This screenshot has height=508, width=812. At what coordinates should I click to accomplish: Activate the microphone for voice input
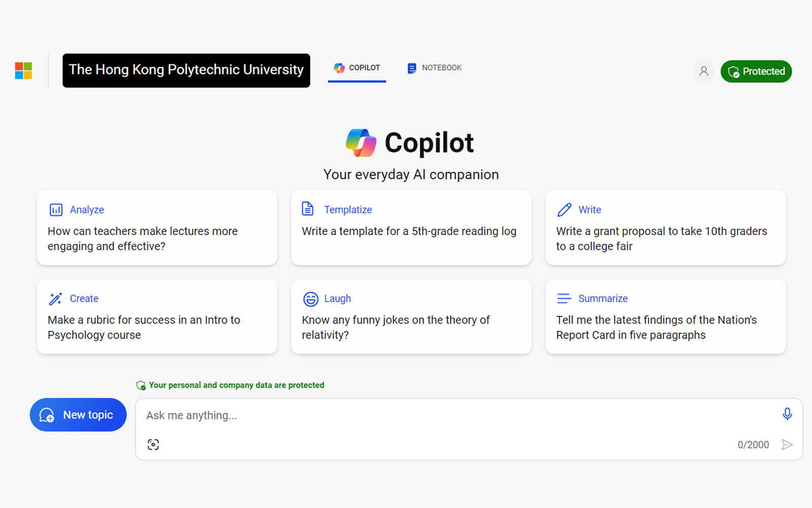tap(787, 414)
